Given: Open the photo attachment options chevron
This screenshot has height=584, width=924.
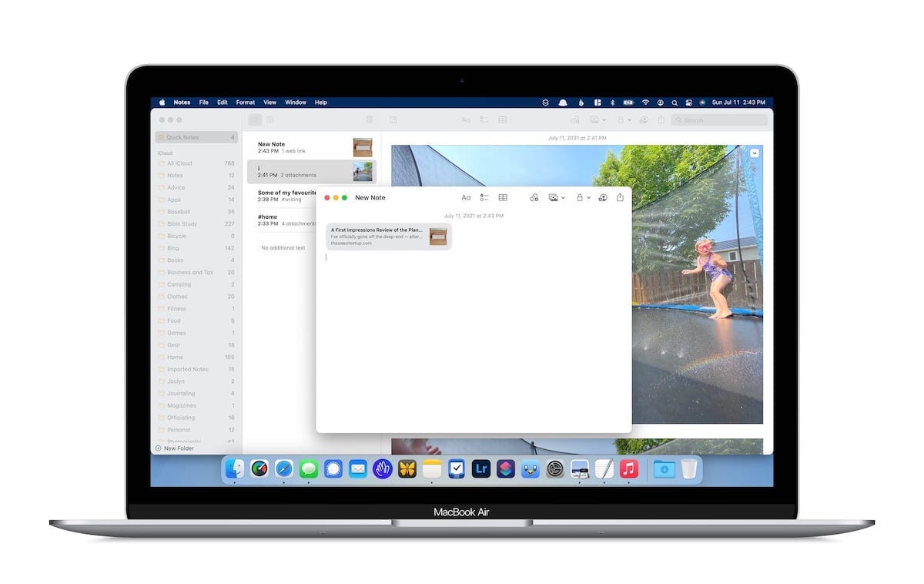Looking at the screenshot, I should point(755,153).
